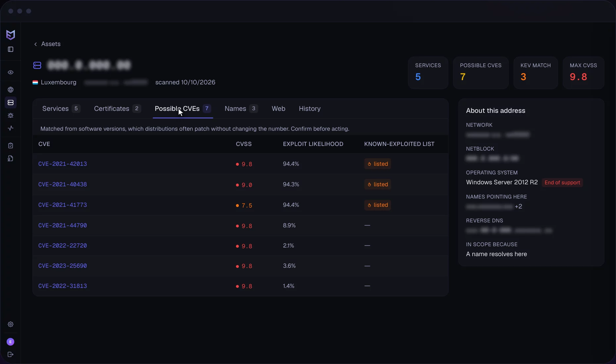This screenshot has height=364, width=616.
Task: Open the Names tab
Action: [241, 109]
